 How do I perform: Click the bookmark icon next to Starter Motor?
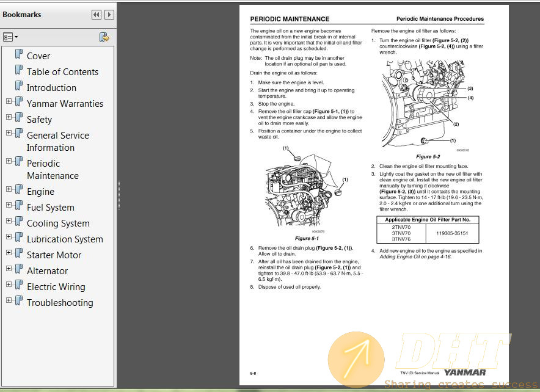tap(19, 253)
